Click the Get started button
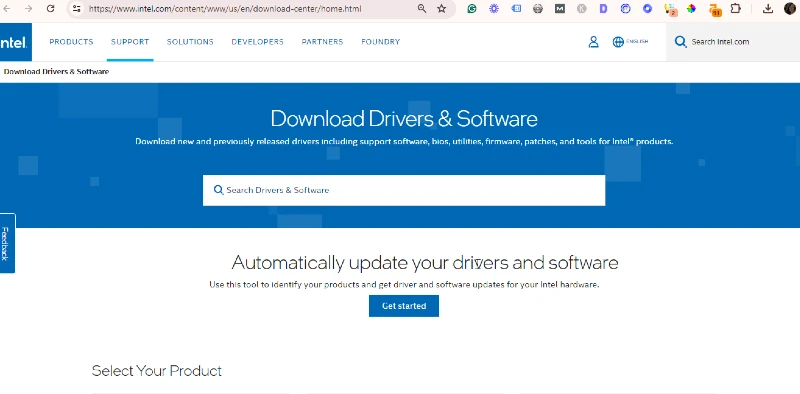 (x=404, y=306)
